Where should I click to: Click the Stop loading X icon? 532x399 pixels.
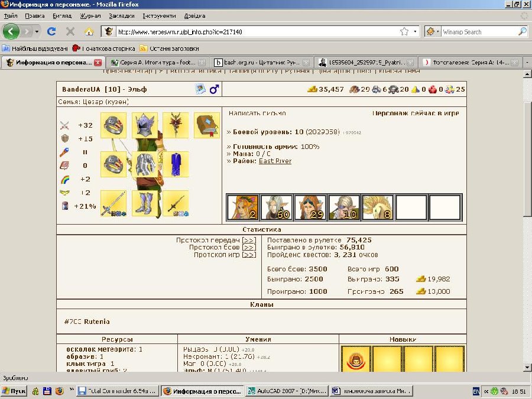coord(70,31)
